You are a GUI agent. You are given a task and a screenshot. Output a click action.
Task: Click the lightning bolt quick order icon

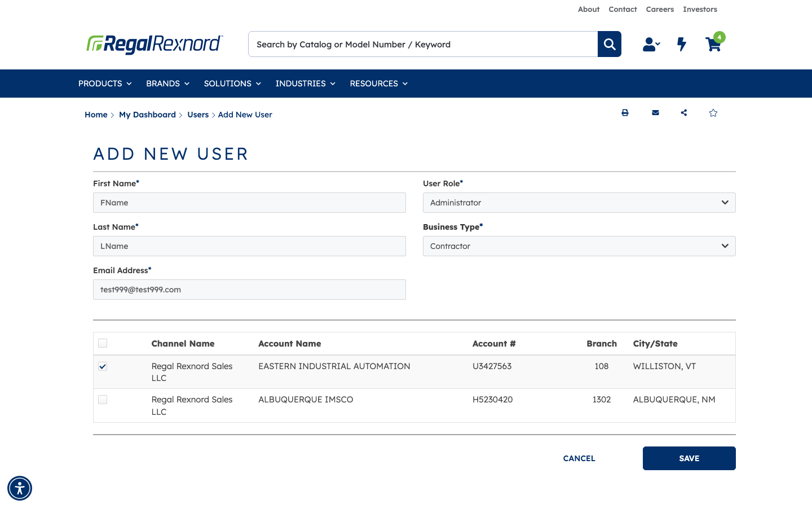682,44
